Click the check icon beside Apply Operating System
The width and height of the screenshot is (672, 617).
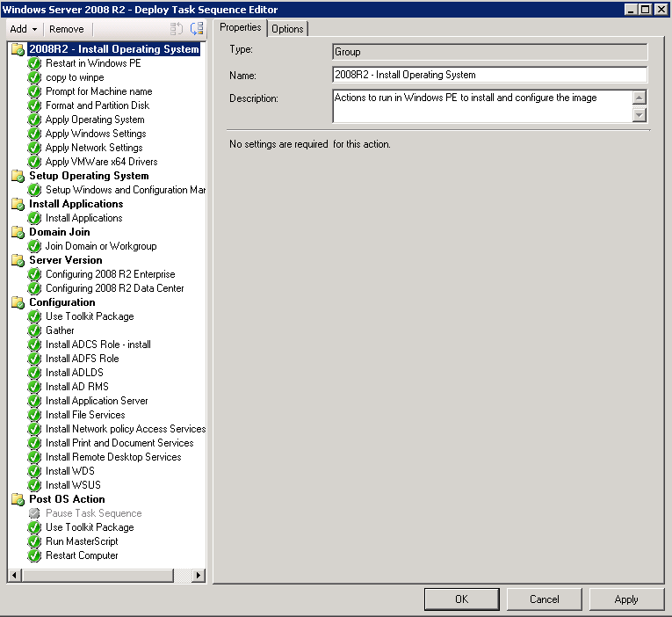pyautogui.click(x=34, y=120)
